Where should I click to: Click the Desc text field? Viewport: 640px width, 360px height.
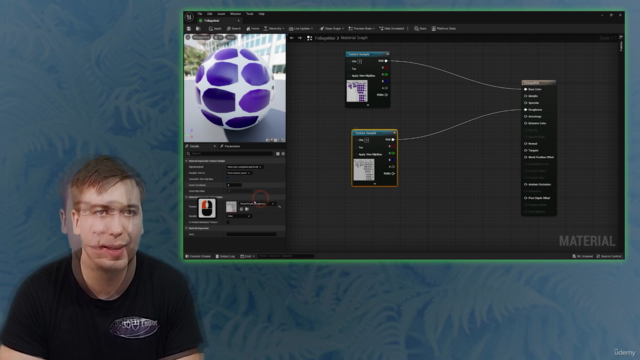point(251,234)
